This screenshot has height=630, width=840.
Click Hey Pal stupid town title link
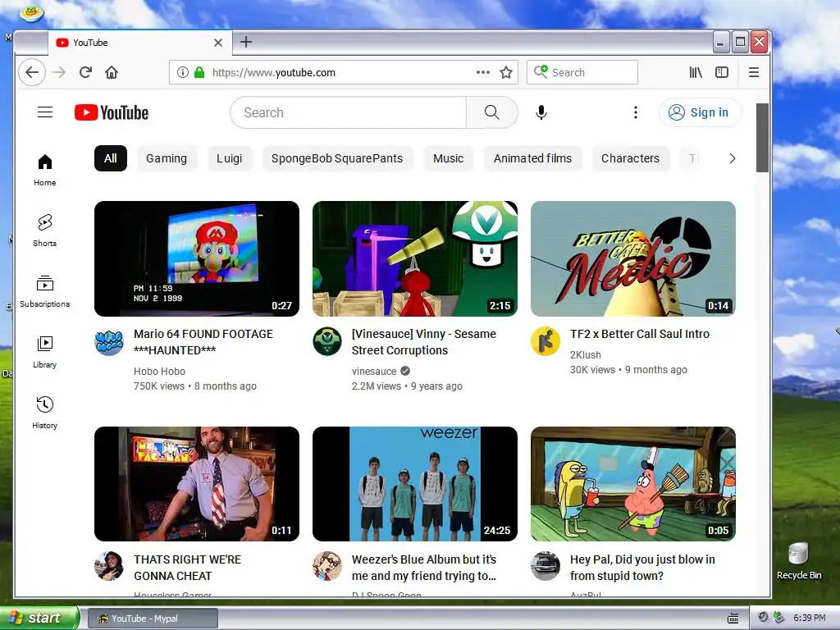pyautogui.click(x=642, y=568)
